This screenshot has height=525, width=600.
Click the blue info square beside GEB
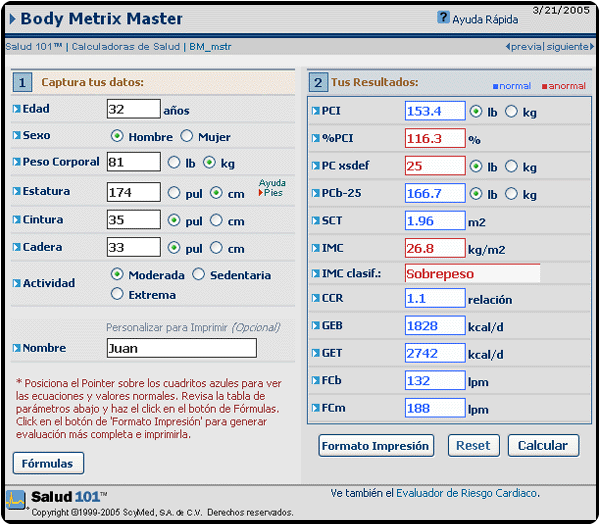point(316,326)
